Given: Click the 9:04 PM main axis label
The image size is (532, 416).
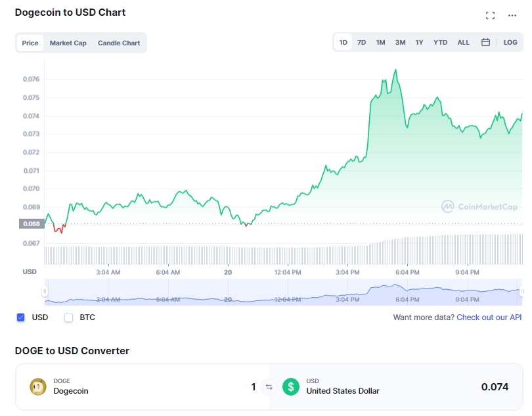Looking at the screenshot, I should [467, 272].
